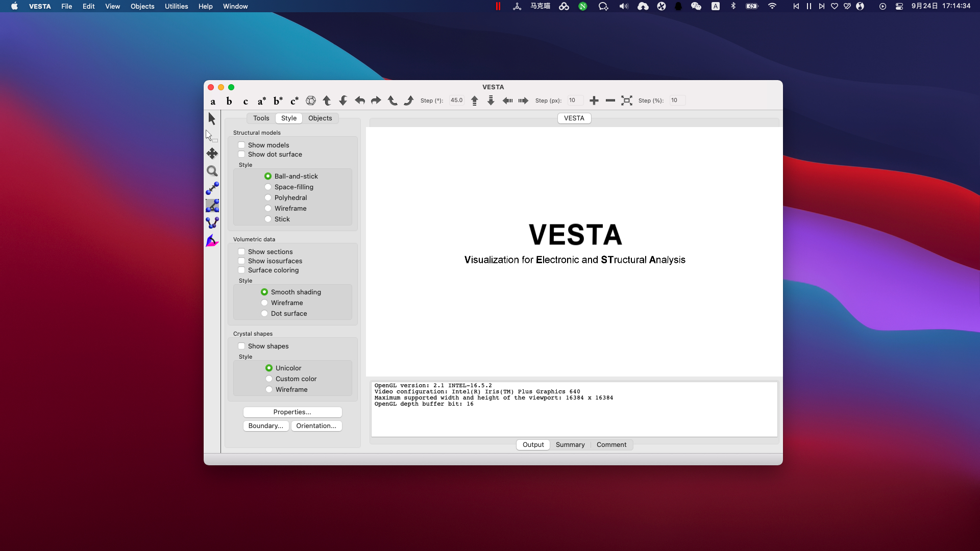Enable Show models checkbox

coord(241,145)
